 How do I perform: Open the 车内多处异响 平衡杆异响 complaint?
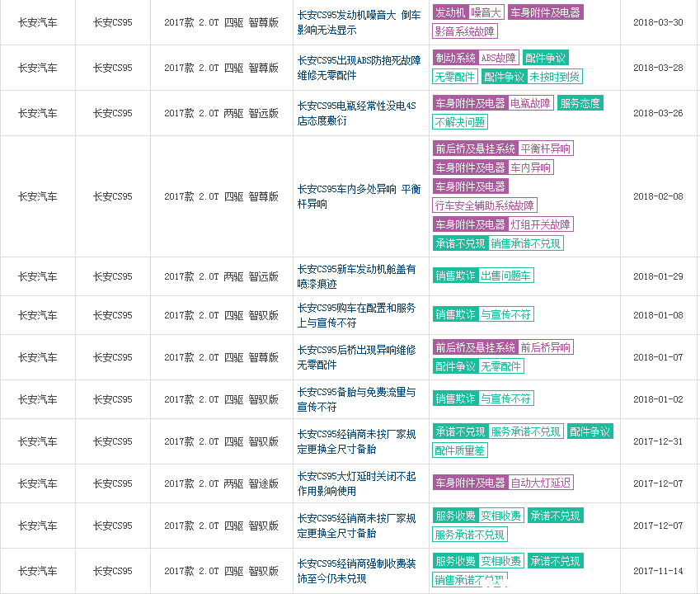tap(359, 196)
